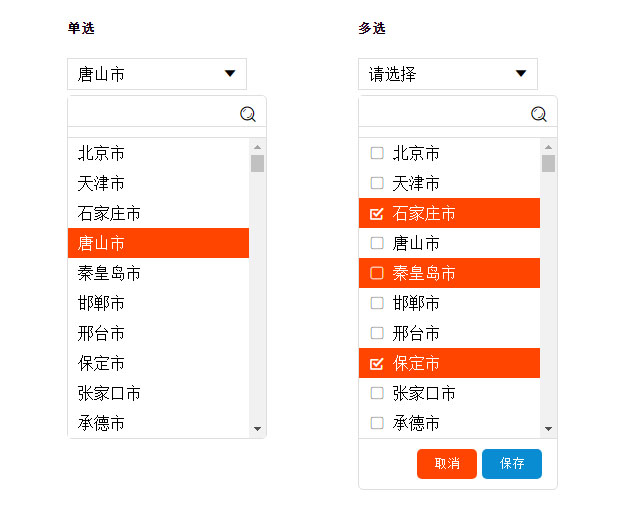Image resolution: width=618 pixels, height=520 pixels.
Task: Click the search magnifier in multi-select panel
Action: pyautogui.click(x=539, y=114)
